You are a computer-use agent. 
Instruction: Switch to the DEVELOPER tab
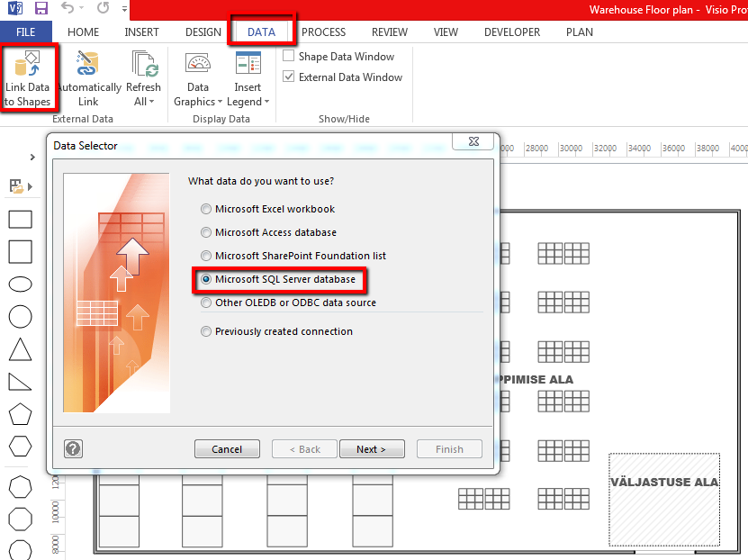[512, 32]
